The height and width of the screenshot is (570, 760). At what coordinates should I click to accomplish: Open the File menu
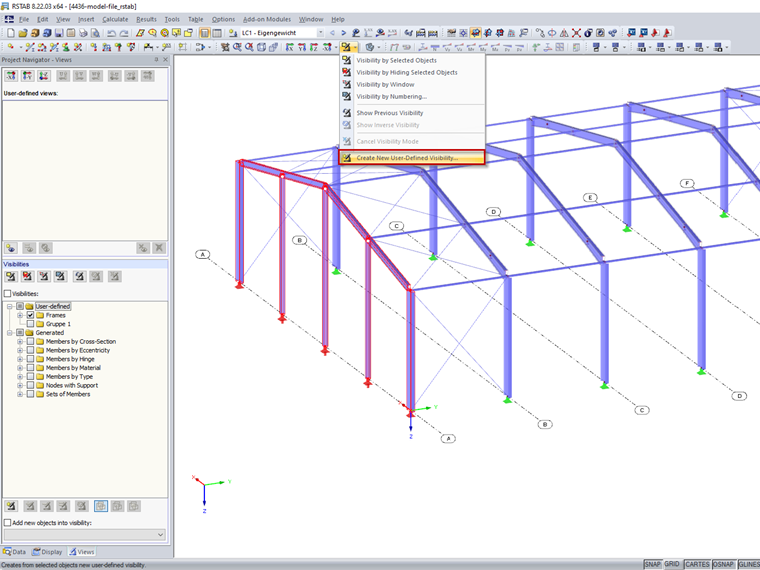24,19
